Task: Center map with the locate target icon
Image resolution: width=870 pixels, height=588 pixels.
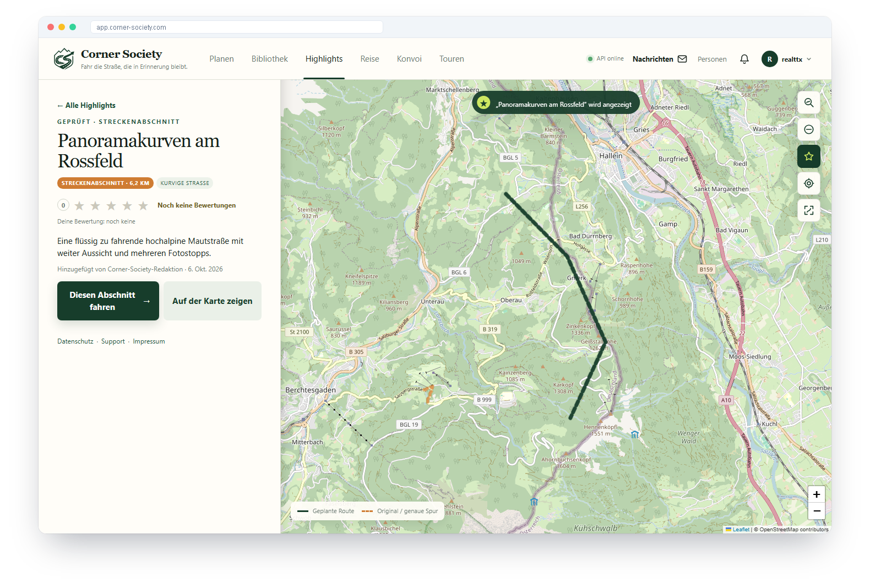Action: pyautogui.click(x=809, y=183)
